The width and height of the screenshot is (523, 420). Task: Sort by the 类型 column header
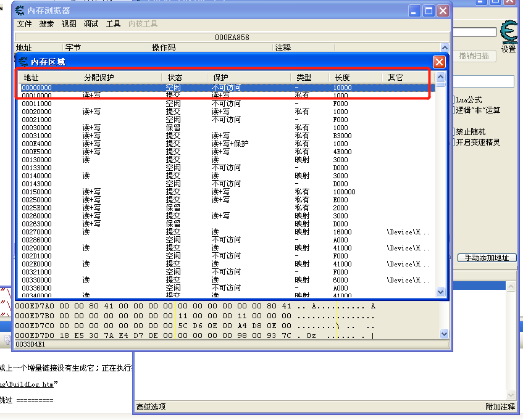[310, 78]
